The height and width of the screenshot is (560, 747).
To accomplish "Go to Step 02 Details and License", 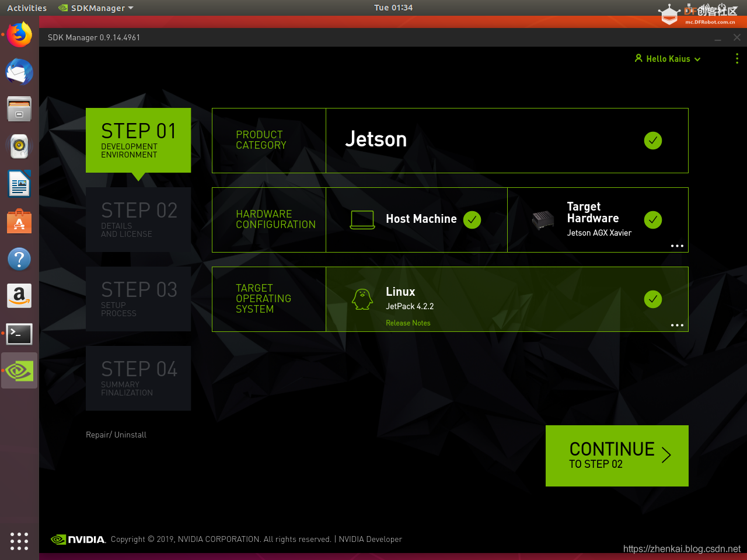I will pos(138,219).
